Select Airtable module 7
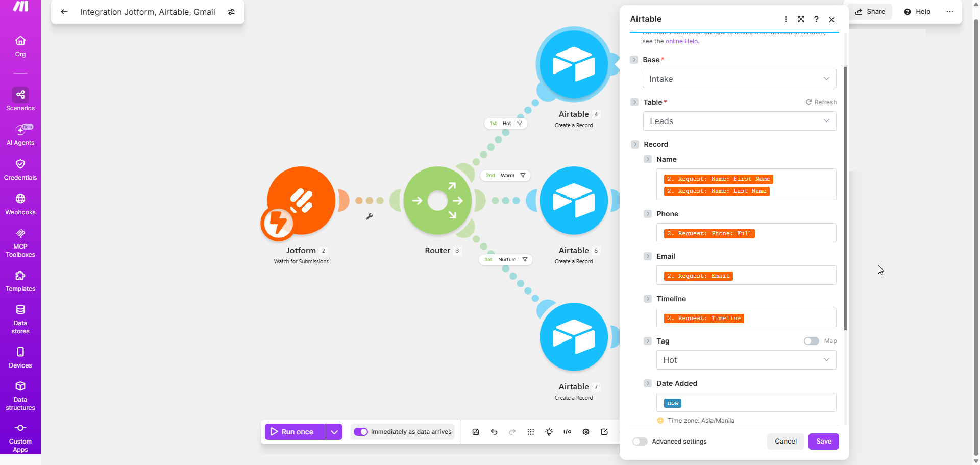 point(574,337)
